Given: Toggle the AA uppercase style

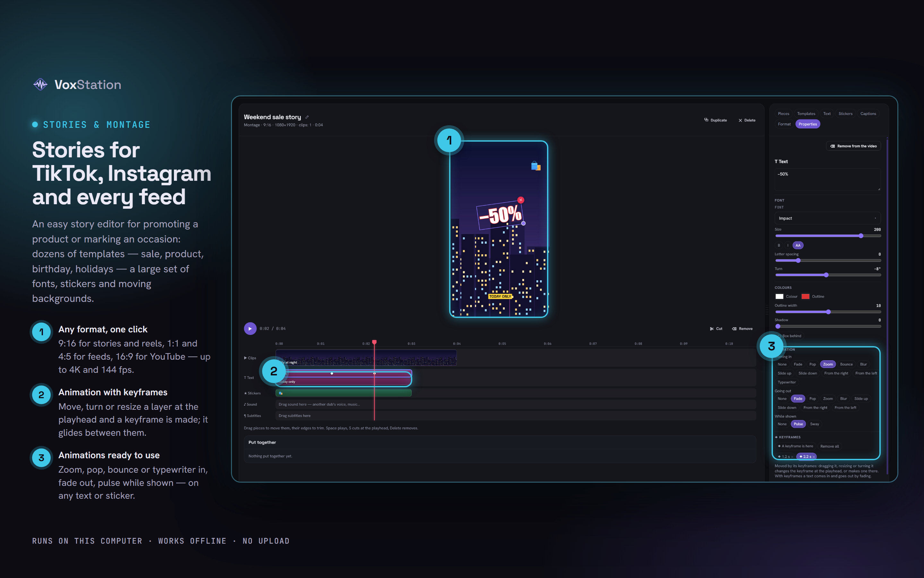Looking at the screenshot, I should 798,245.
